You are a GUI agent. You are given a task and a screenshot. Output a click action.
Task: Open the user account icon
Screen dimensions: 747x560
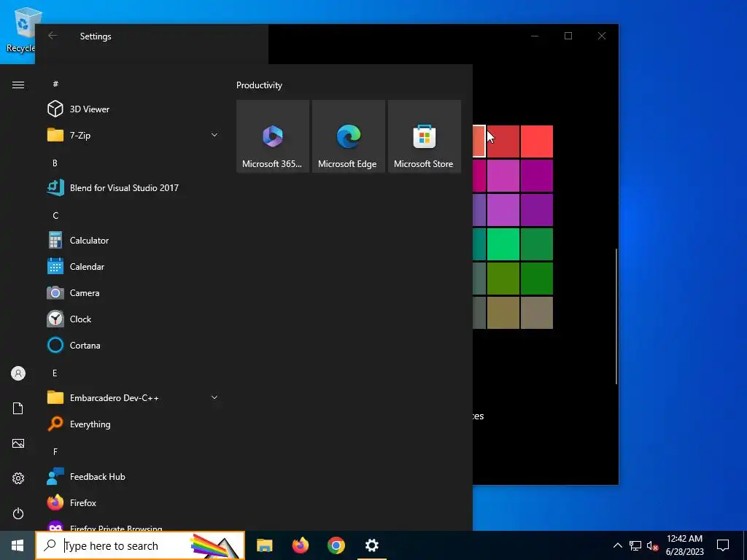click(x=18, y=373)
